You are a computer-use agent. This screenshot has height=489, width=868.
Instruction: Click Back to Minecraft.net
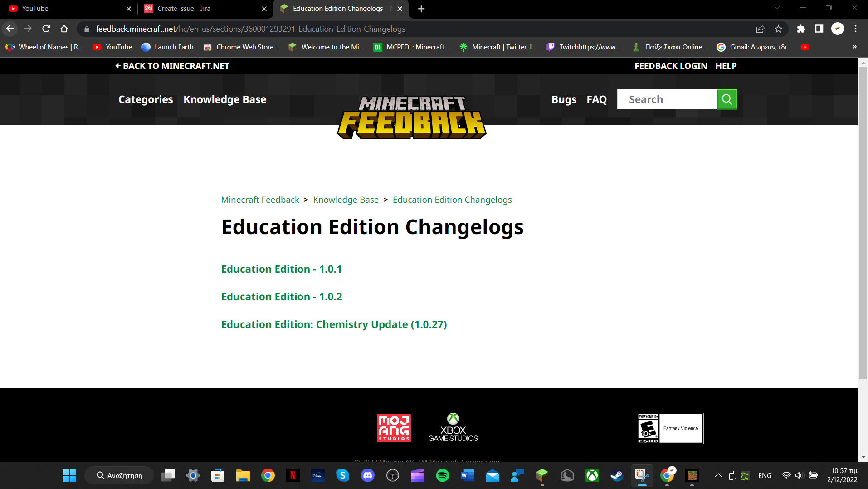[x=172, y=66]
